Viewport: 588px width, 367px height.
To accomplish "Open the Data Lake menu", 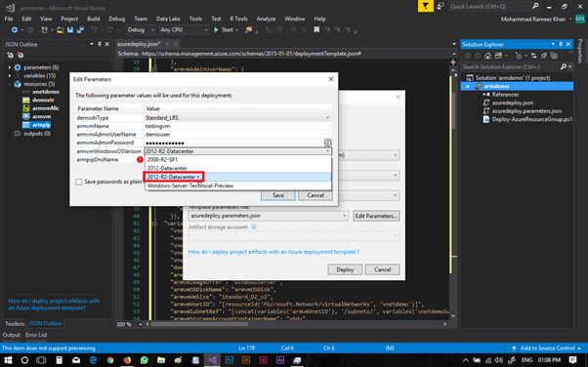I will click(168, 19).
